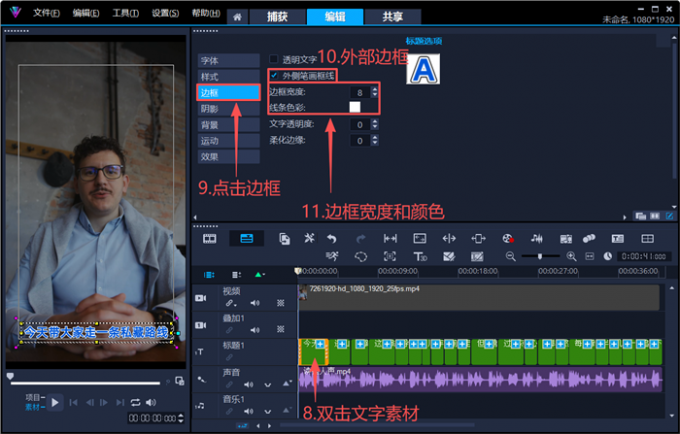The height and width of the screenshot is (434, 680).
Task: Click the preview scrubber bar
Action: coord(85,383)
